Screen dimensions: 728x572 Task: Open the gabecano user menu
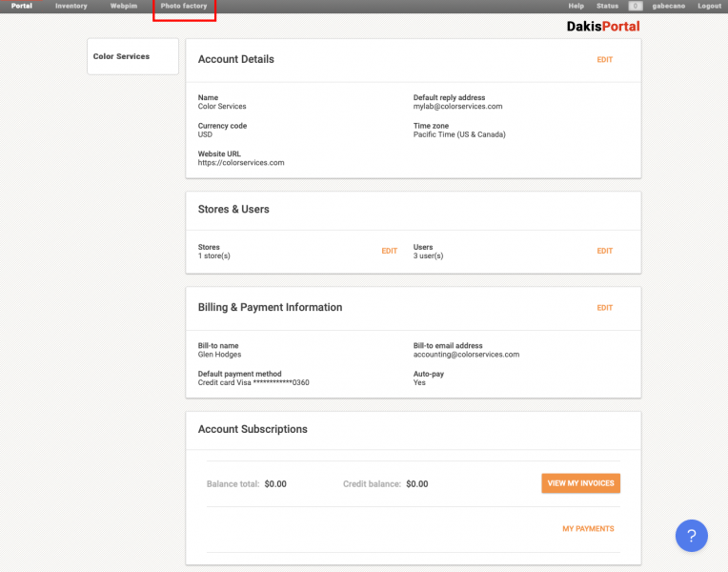click(x=669, y=7)
